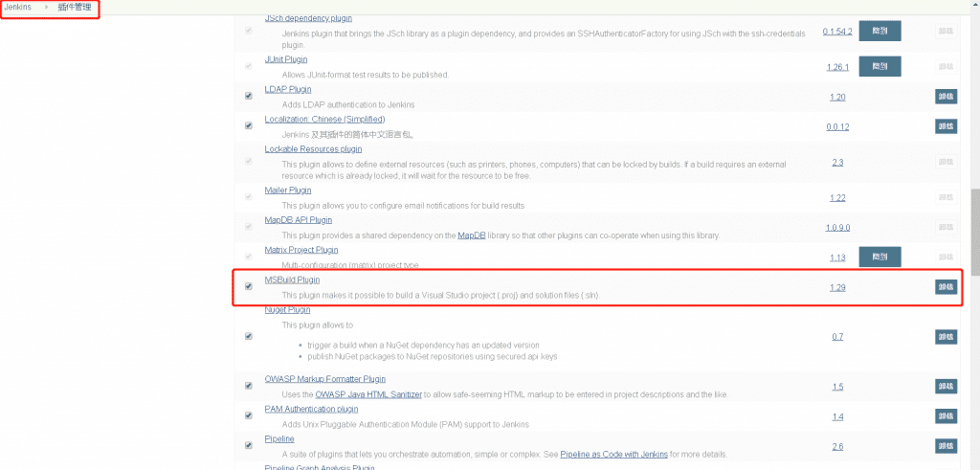Follow Pipeline as Code with Jenkins link

[613, 455]
